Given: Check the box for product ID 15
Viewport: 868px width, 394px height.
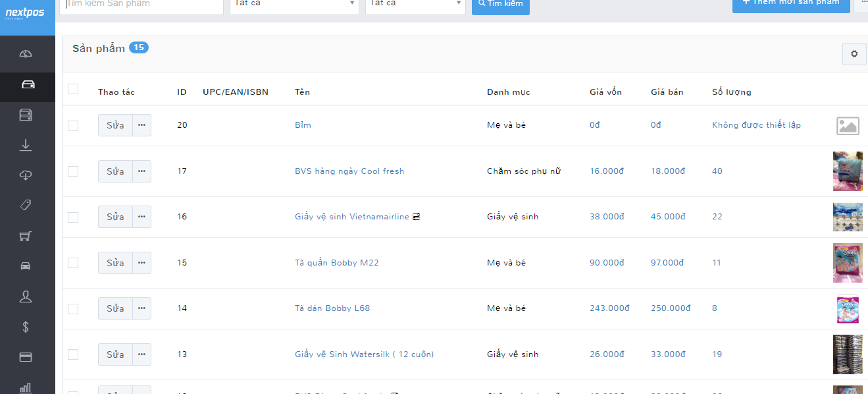Looking at the screenshot, I should (73, 263).
